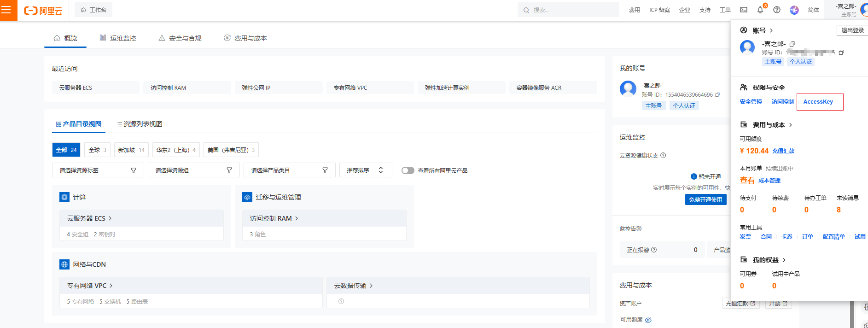This screenshot has height=328, width=868.
Task: Switch to 运维监控 tab
Action: pyautogui.click(x=118, y=38)
